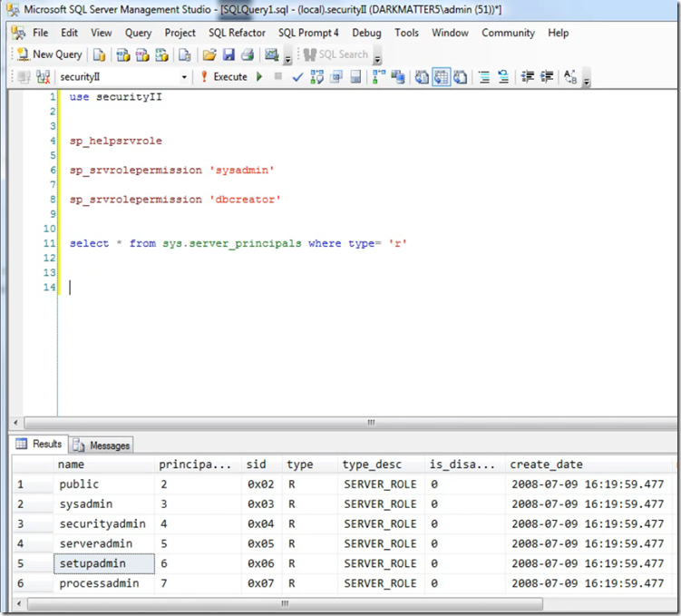Select results row number 1 header
Image resolution: width=681 pixels, height=616 pixels.
tap(33, 484)
